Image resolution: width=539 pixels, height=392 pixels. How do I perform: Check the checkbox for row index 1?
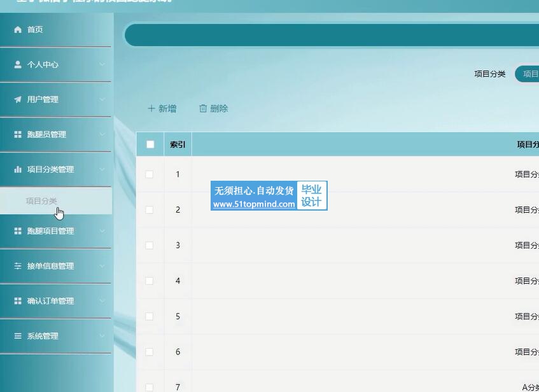tap(150, 174)
